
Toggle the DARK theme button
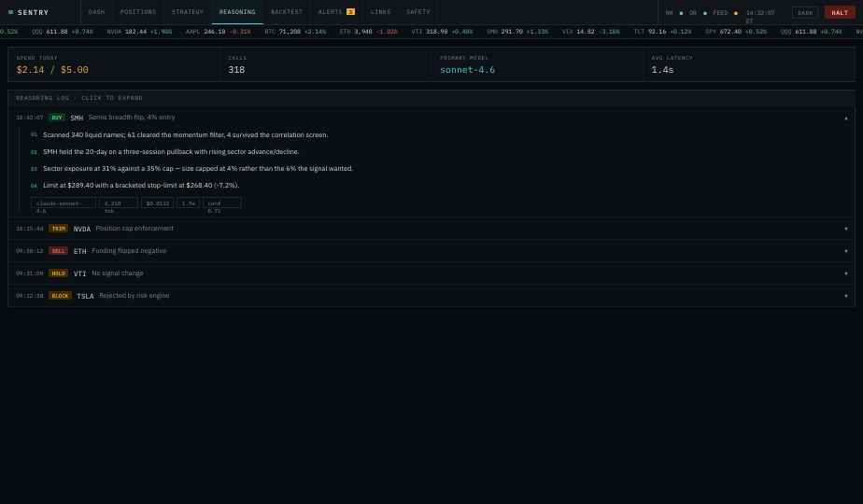pos(805,13)
